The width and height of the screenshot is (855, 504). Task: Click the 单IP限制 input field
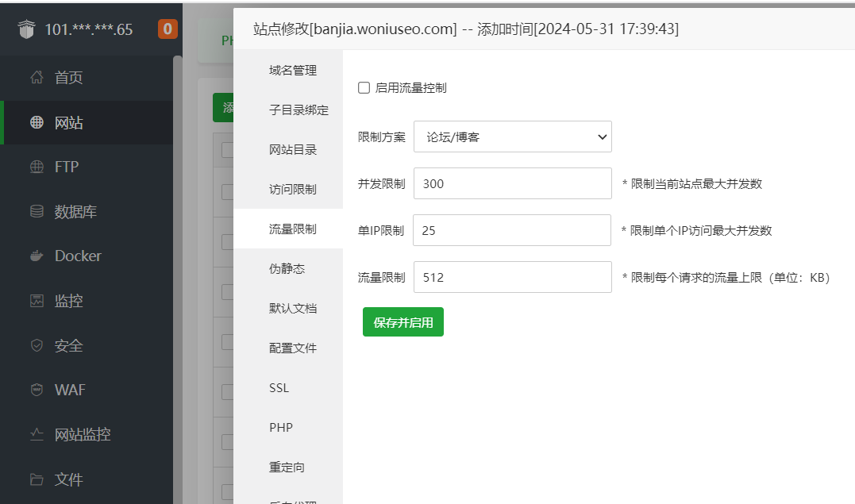pyautogui.click(x=512, y=231)
